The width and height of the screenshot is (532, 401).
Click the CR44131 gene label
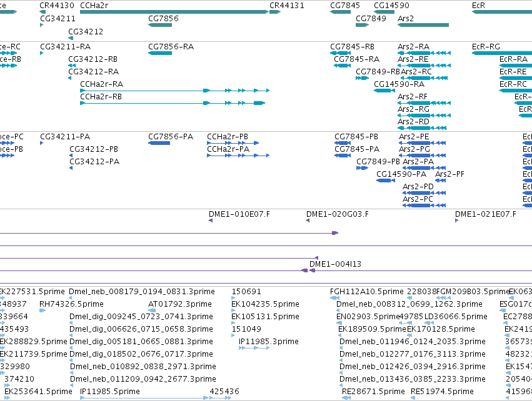click(287, 6)
